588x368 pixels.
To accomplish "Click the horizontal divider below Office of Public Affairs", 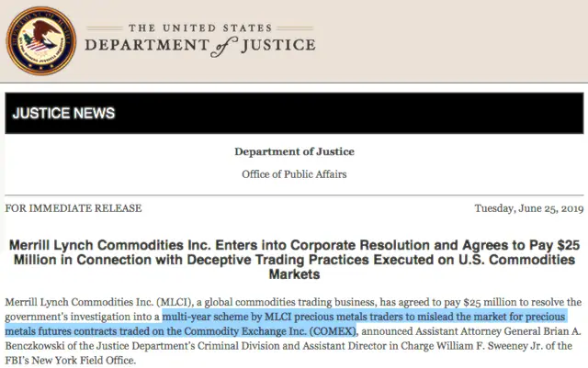I will pos(294,195).
